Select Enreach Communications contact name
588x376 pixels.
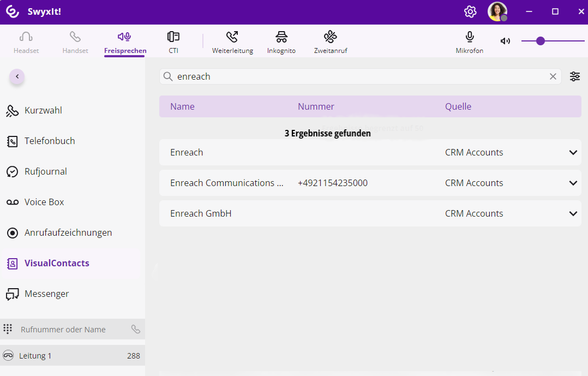point(226,183)
